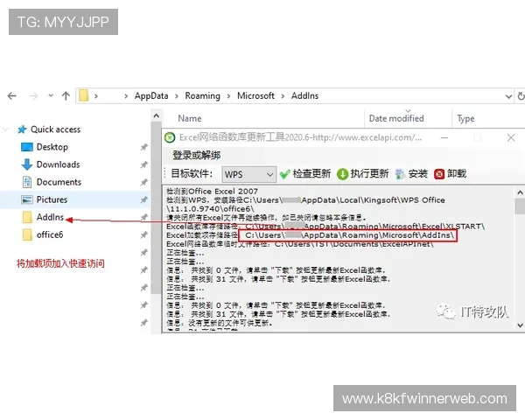525x420 pixels.
Task: Expand chevron before AppData breadcrumb
Action: (x=126, y=96)
